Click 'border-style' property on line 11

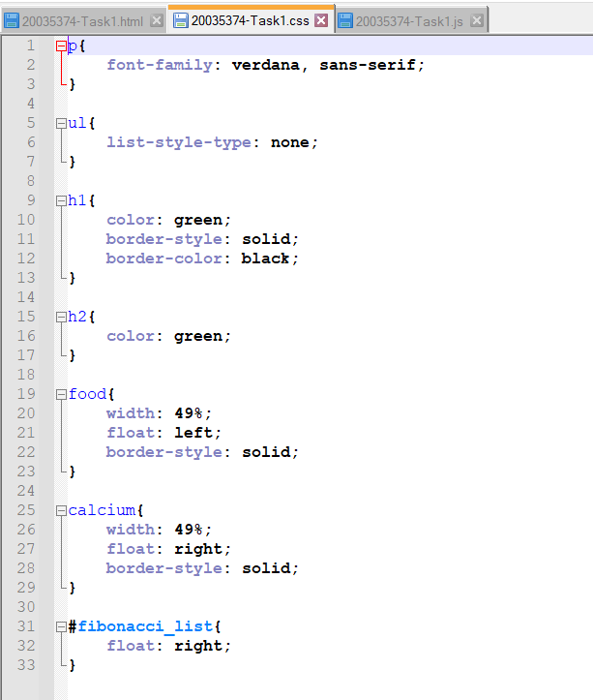pyautogui.click(x=164, y=239)
